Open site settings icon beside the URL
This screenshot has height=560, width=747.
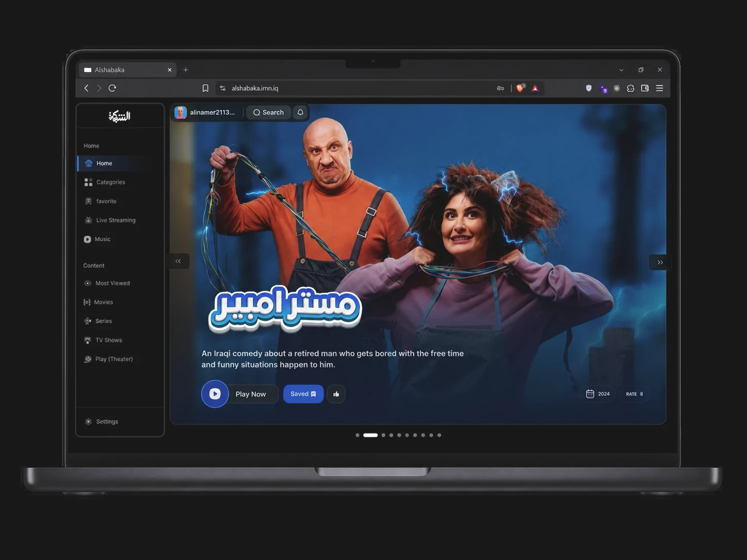(x=223, y=88)
